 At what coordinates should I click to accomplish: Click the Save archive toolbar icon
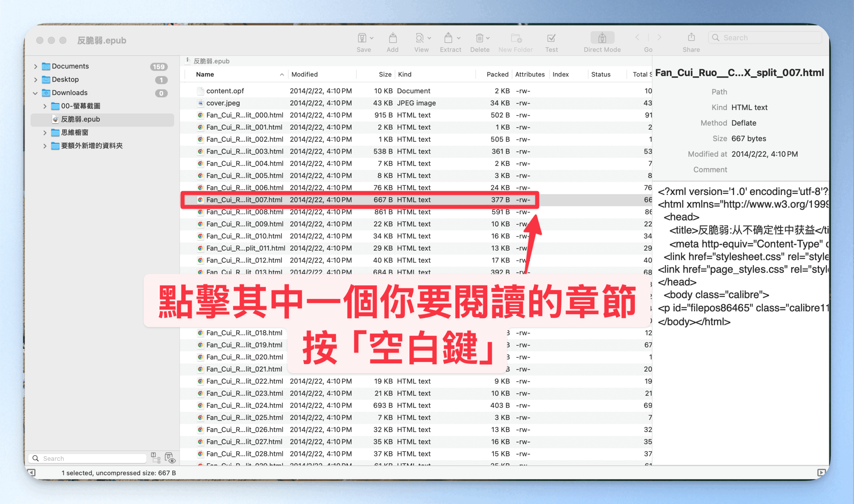[x=362, y=38]
